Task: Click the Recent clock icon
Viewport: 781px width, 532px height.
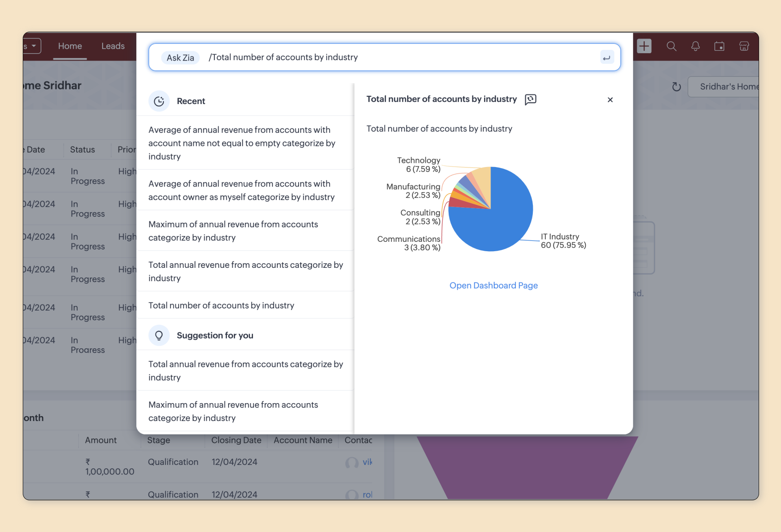Action: click(x=159, y=101)
